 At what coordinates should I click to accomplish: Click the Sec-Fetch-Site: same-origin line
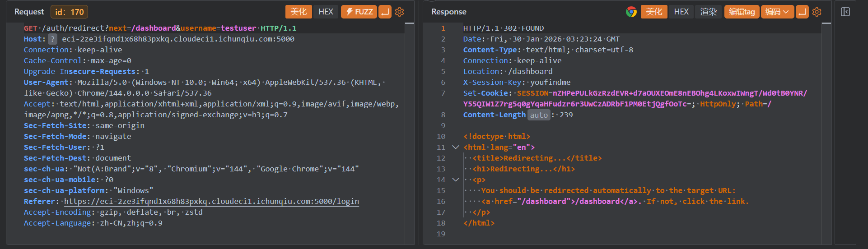(84, 125)
